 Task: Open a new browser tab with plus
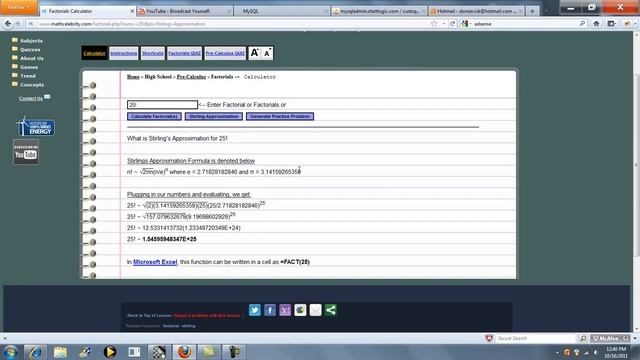click(x=532, y=11)
